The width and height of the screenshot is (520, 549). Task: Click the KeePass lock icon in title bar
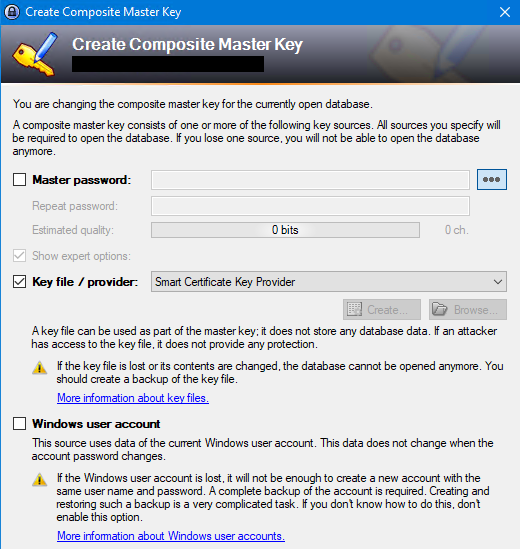(x=12, y=12)
